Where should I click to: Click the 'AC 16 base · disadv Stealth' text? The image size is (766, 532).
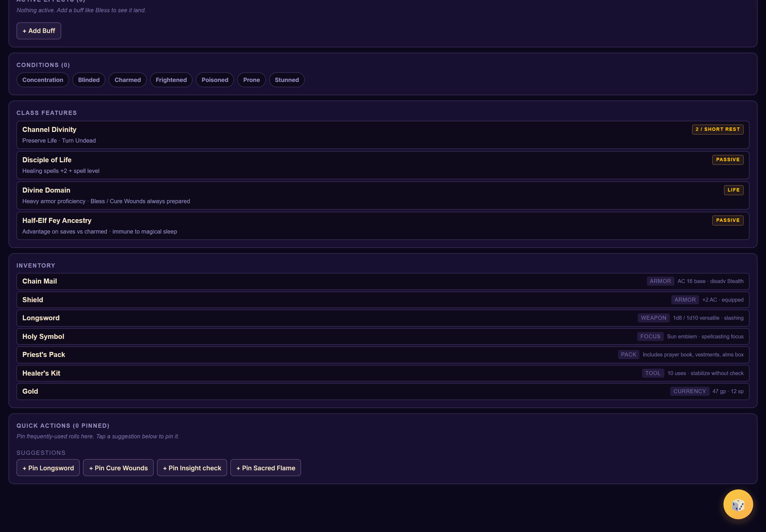click(710, 281)
